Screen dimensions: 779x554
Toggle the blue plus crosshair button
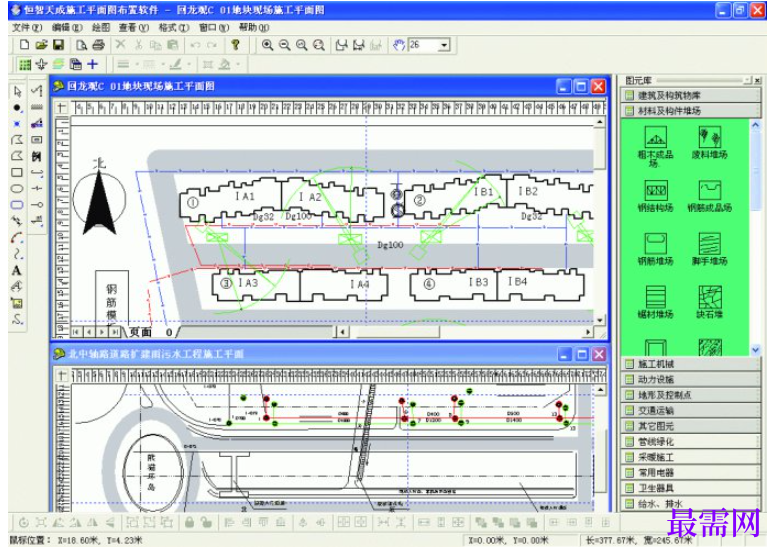[x=92, y=64]
